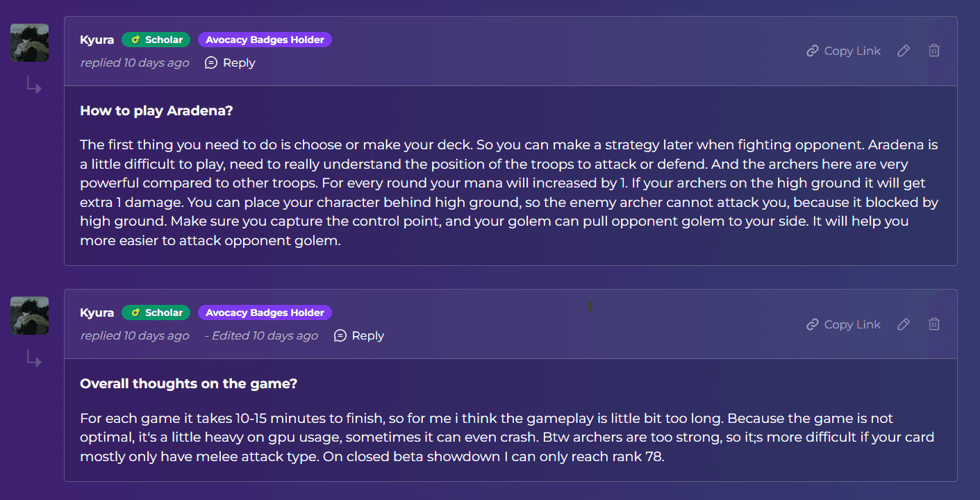Click the Scholar badge on second comment
980x500 pixels.
coord(156,312)
